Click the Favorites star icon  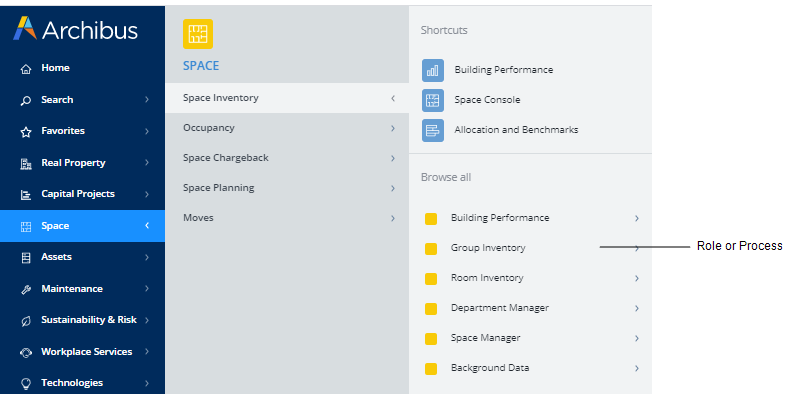click(26, 132)
